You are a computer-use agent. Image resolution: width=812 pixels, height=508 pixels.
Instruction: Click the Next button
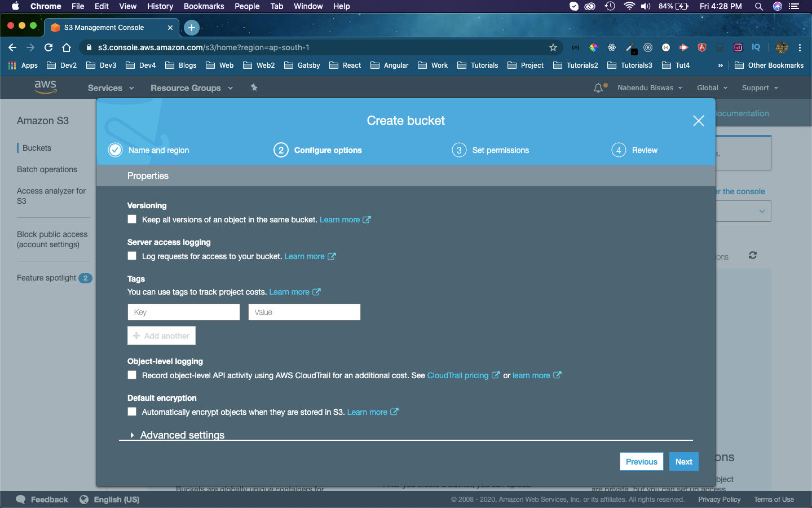click(684, 462)
